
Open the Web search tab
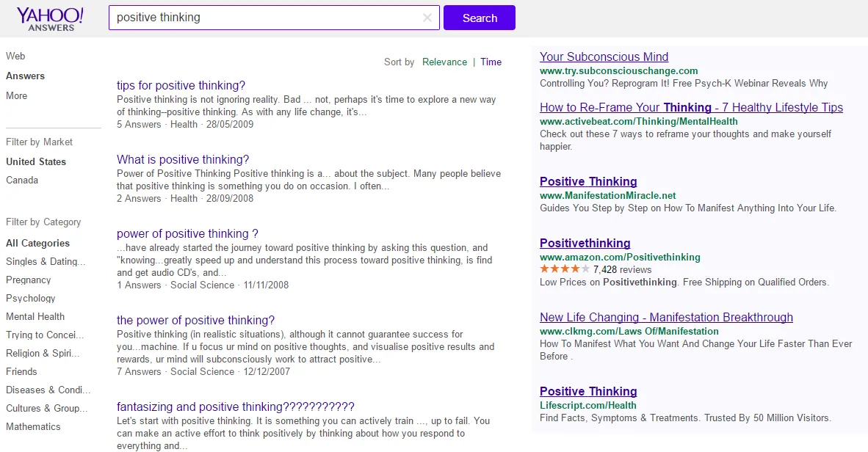(15, 56)
